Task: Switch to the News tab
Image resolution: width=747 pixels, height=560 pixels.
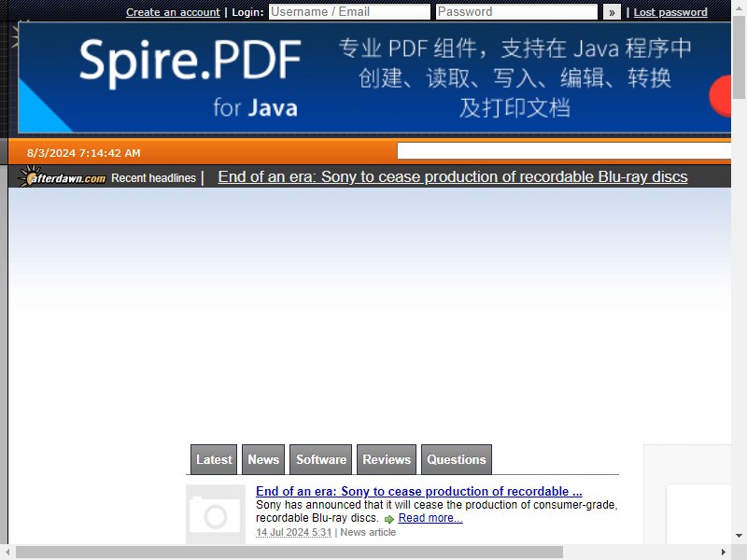Action: tap(263, 459)
